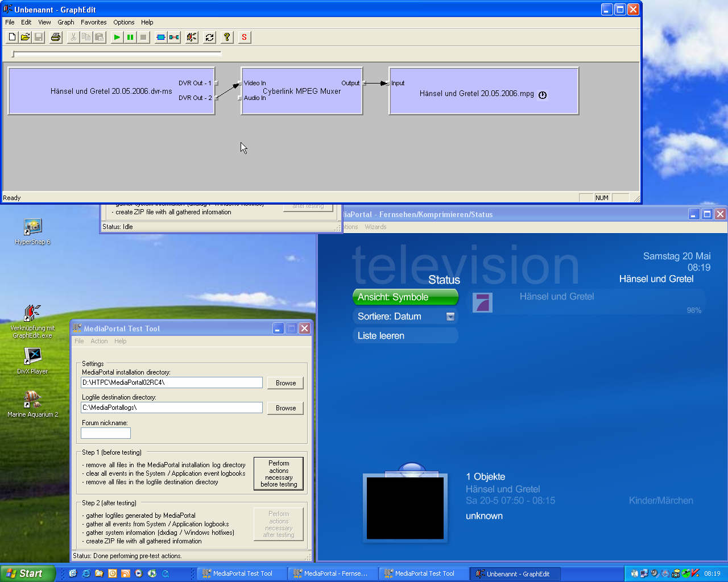
Task: Open the Graph menu in GraphEdit
Action: pos(66,22)
